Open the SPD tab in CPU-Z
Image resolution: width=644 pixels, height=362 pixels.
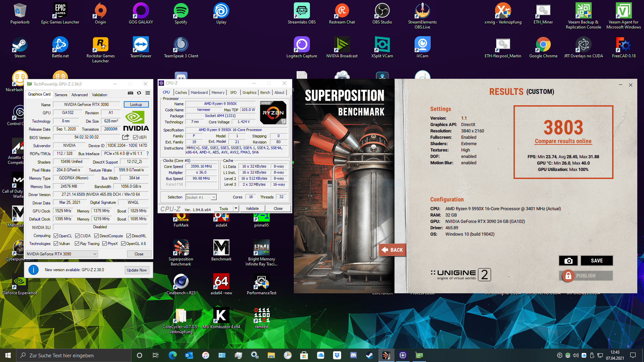click(x=233, y=93)
